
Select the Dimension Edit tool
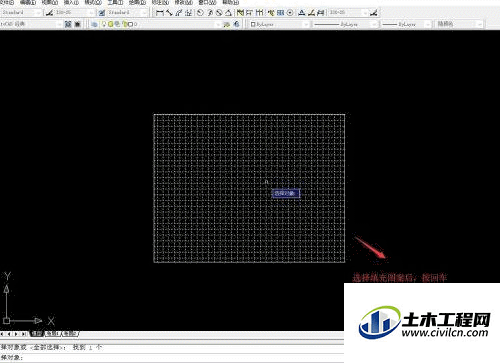click(302, 13)
